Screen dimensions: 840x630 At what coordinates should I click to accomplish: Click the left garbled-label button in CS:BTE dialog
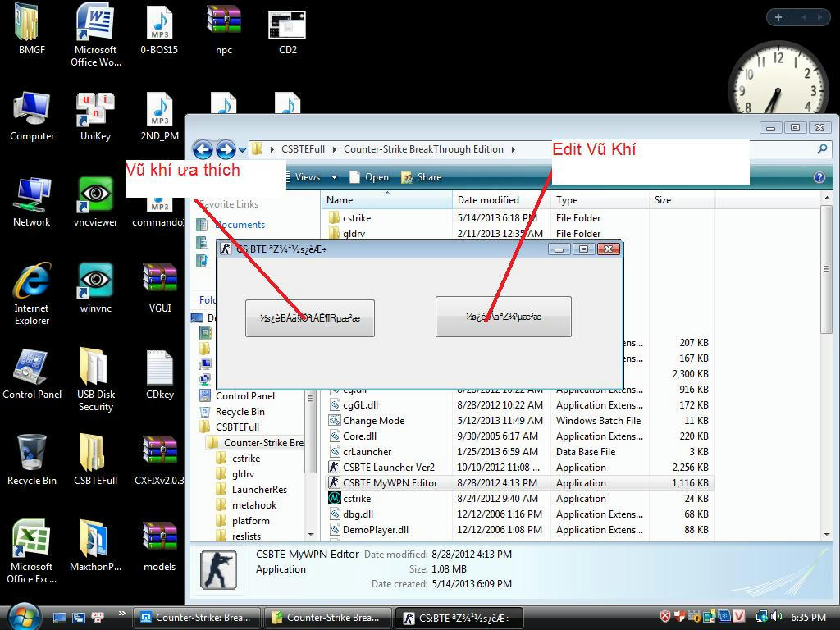pos(309,318)
